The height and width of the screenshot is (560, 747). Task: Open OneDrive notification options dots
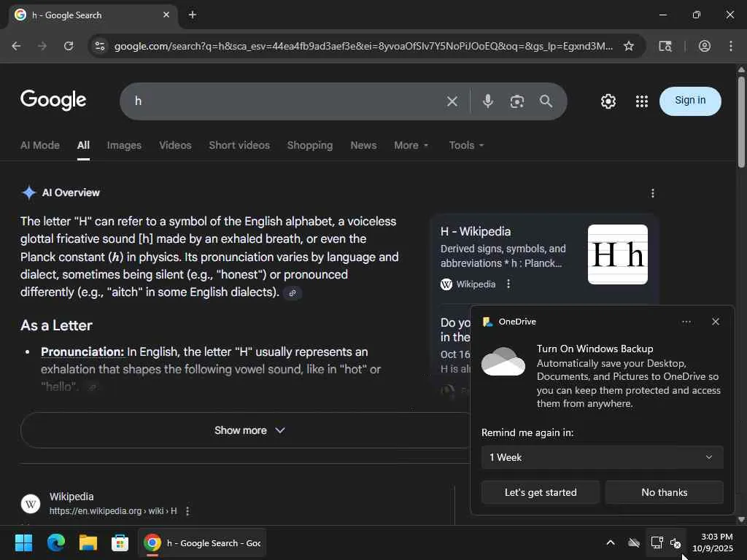tap(686, 322)
